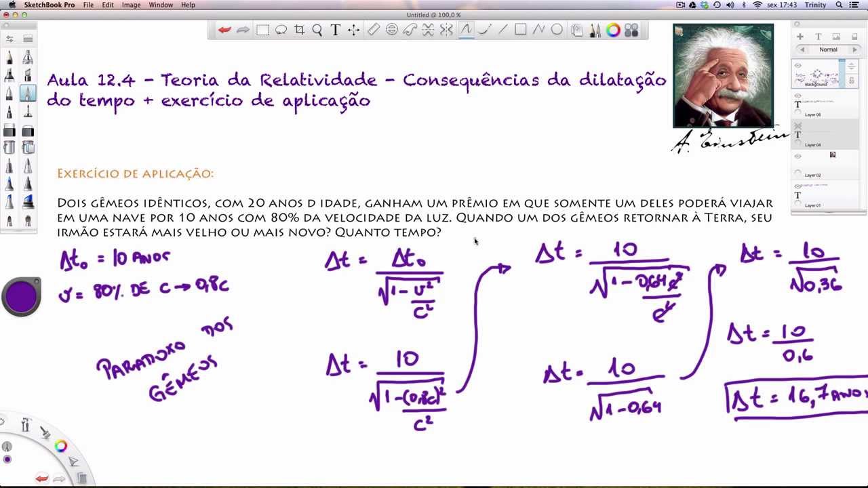Viewport: 868px width, 488px height.
Task: Select the Crop tool
Action: tap(299, 30)
